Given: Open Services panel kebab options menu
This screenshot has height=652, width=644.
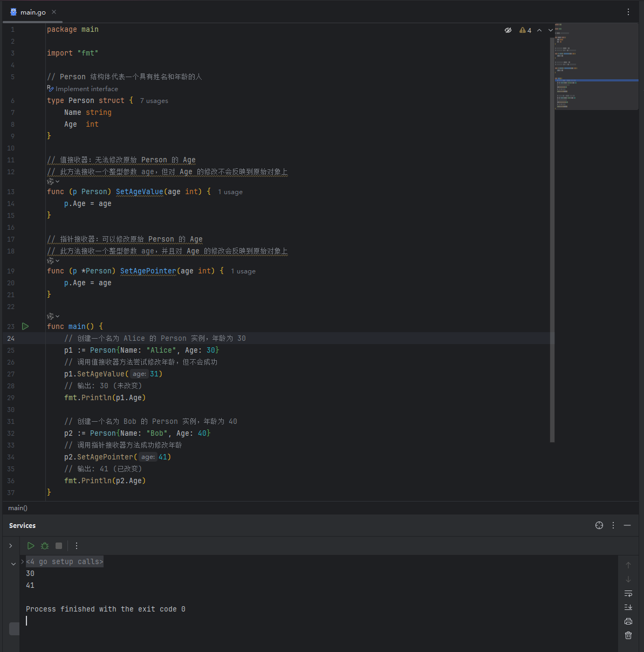Looking at the screenshot, I should [x=613, y=525].
